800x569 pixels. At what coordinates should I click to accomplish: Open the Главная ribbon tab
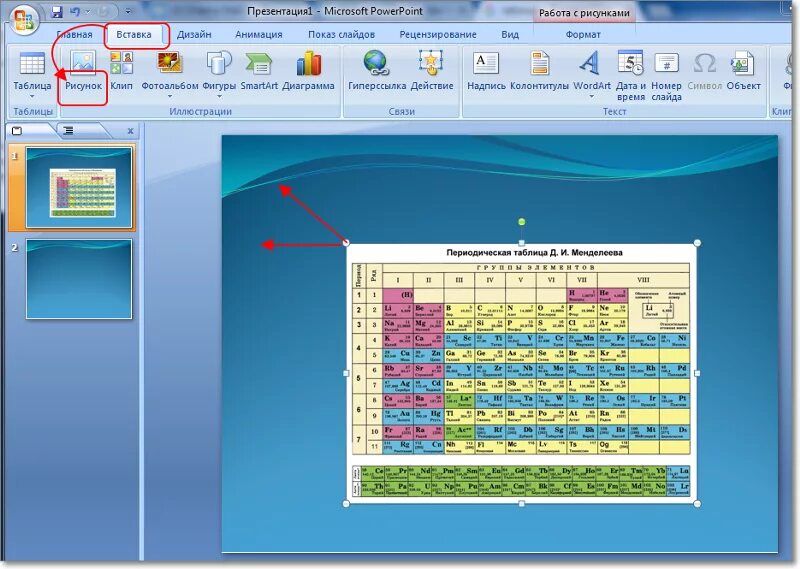[74, 34]
